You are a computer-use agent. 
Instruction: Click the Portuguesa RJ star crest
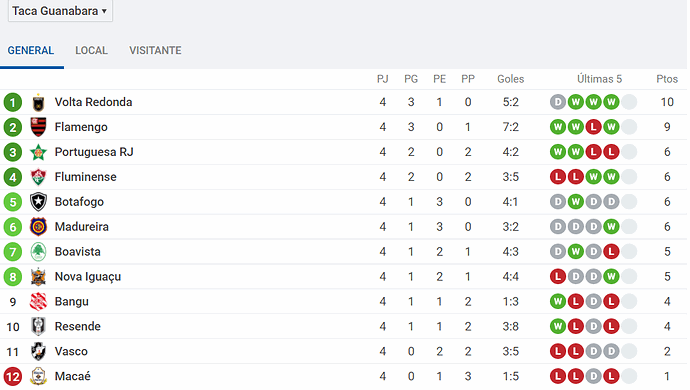[38, 152]
